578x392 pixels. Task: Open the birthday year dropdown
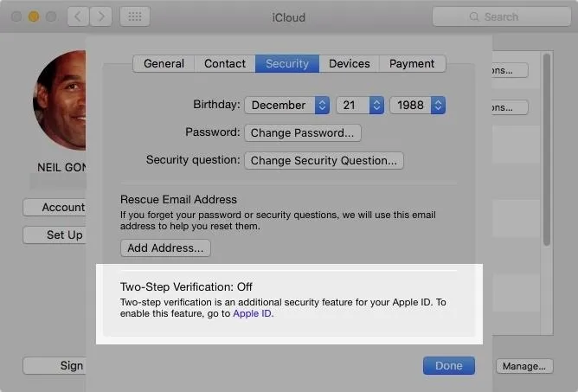coord(418,105)
